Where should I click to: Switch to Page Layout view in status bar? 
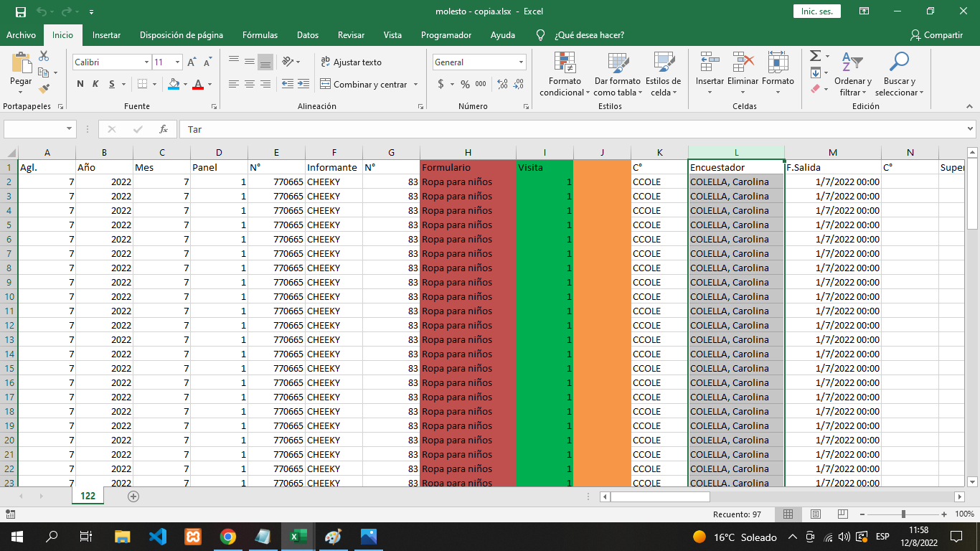tap(814, 514)
